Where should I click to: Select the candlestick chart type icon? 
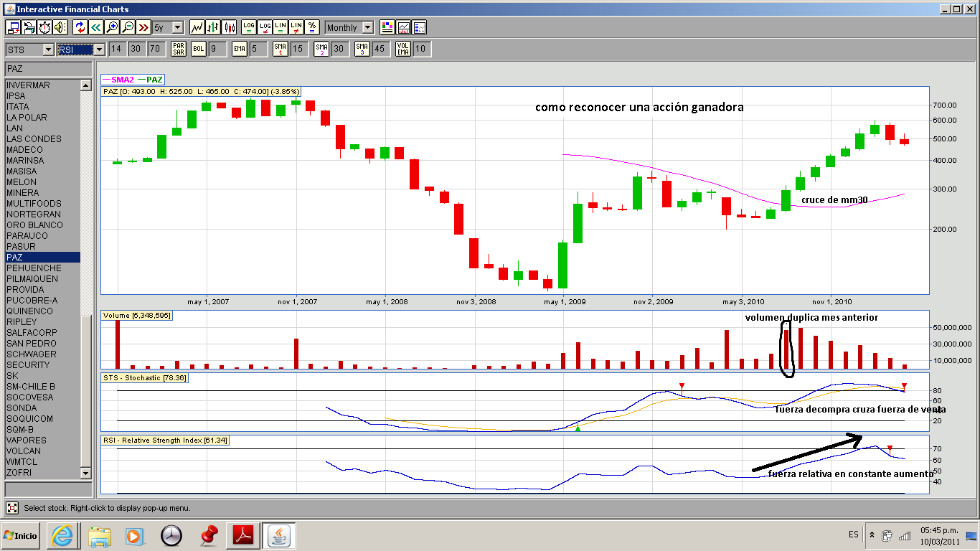point(230,28)
